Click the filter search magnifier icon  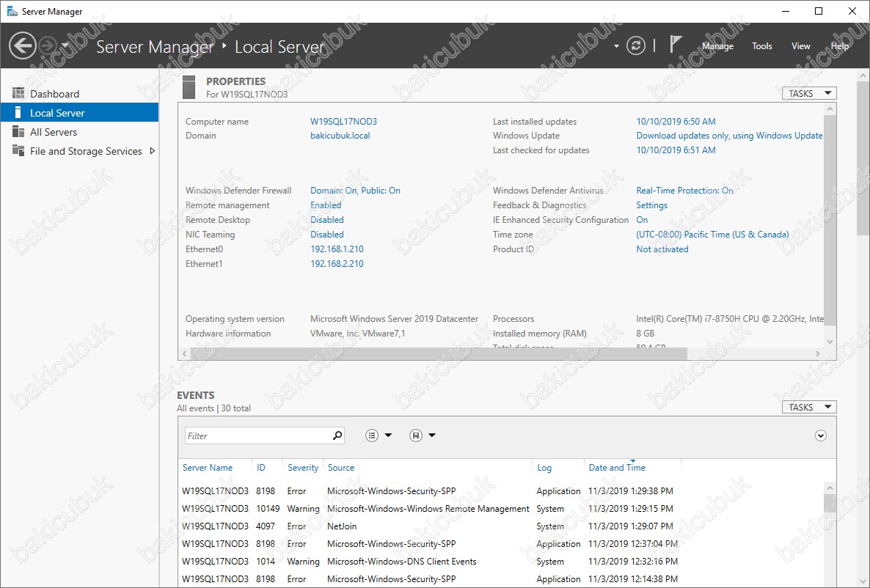337,436
